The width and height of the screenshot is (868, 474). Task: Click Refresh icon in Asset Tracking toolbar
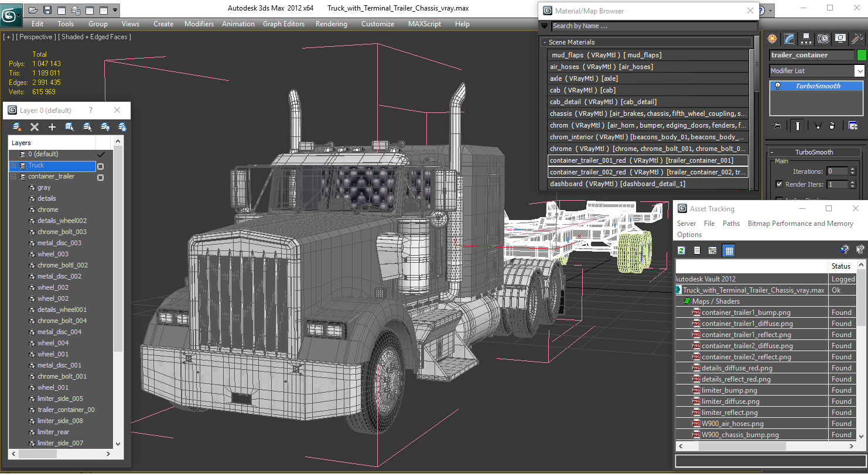[x=682, y=250]
